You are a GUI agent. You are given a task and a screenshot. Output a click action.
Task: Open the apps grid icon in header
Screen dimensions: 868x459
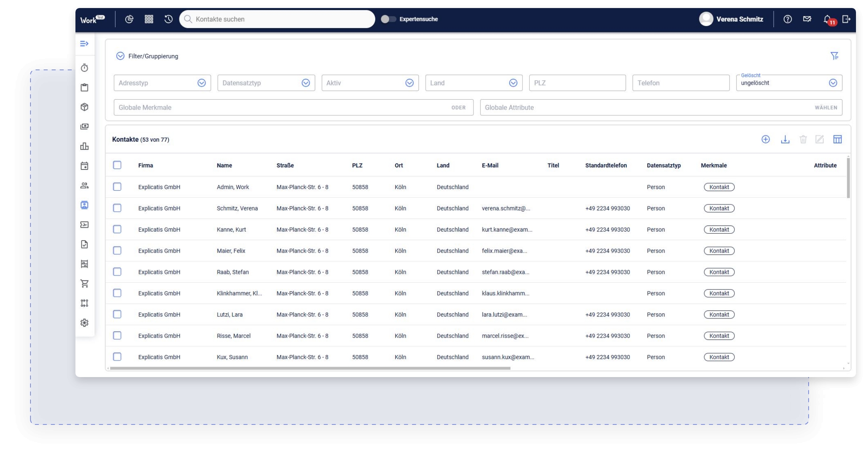tap(149, 19)
